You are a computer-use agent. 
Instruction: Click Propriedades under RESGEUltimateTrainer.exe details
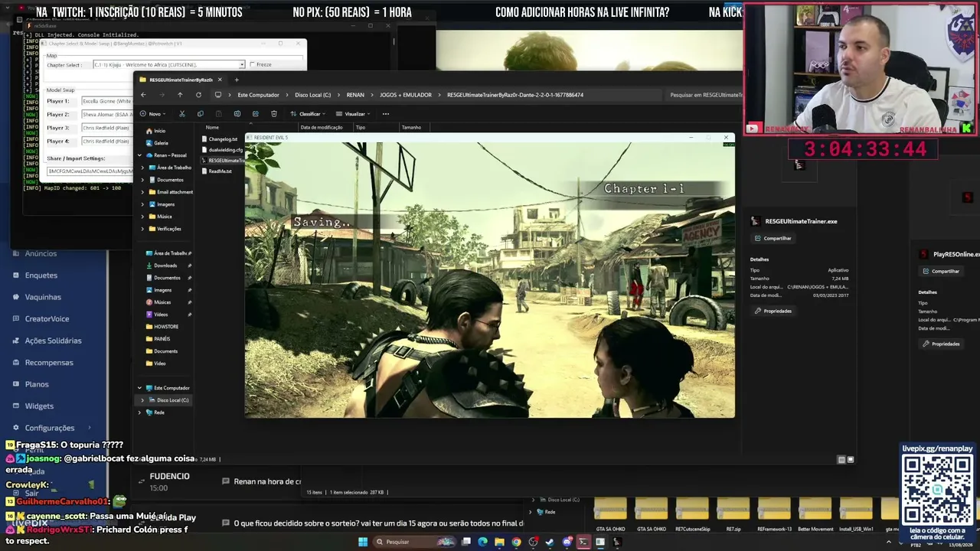click(773, 311)
